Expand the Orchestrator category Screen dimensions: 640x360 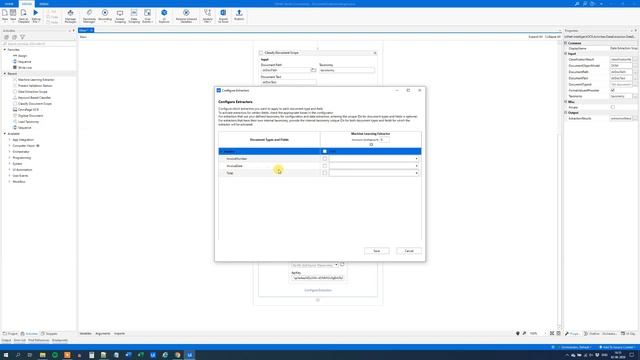10,152
